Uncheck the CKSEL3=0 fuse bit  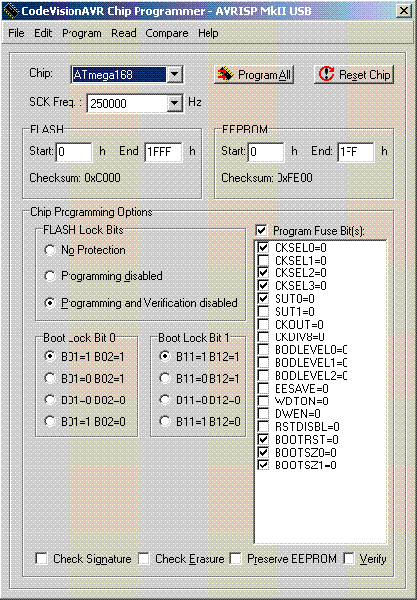pos(263,286)
